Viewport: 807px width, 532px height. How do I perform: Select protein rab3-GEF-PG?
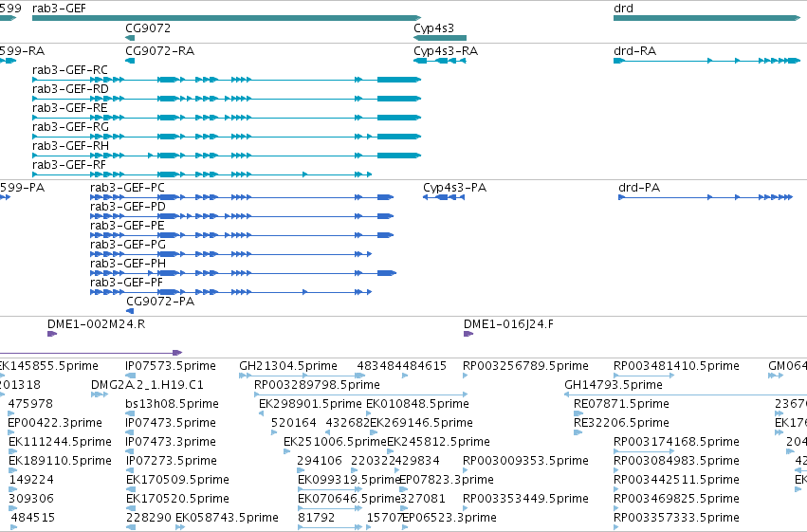(x=231, y=254)
